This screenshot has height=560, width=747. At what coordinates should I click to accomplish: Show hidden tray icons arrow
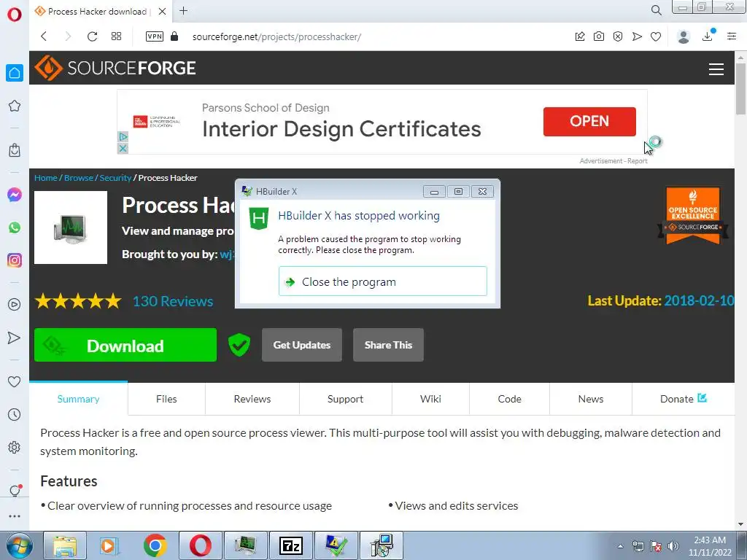click(x=620, y=546)
